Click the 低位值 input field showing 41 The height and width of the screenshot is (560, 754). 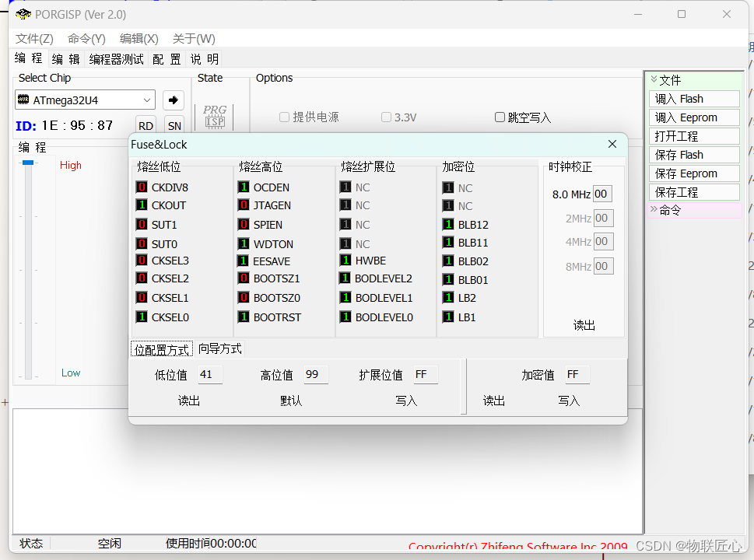tap(210, 374)
